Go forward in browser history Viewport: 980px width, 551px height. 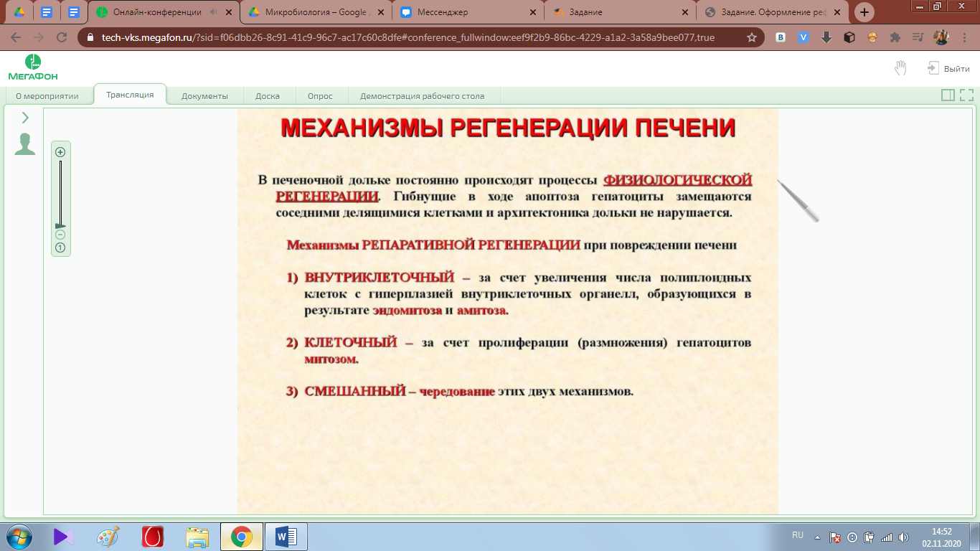[39, 37]
